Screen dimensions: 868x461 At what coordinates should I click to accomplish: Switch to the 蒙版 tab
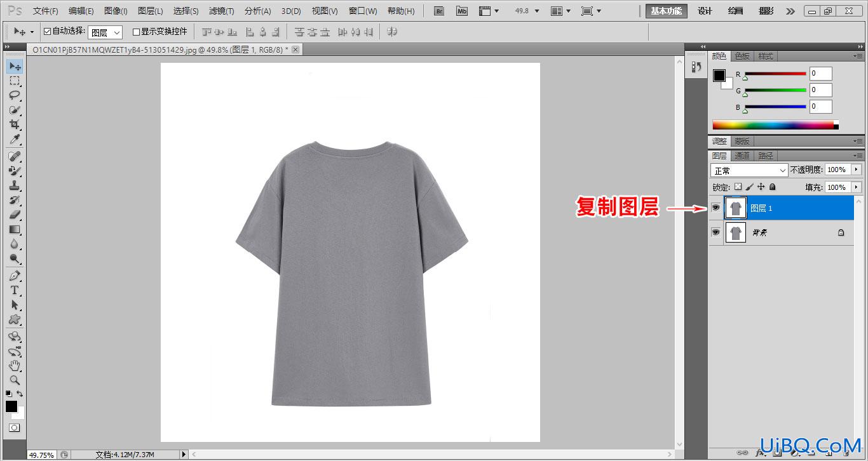click(742, 141)
